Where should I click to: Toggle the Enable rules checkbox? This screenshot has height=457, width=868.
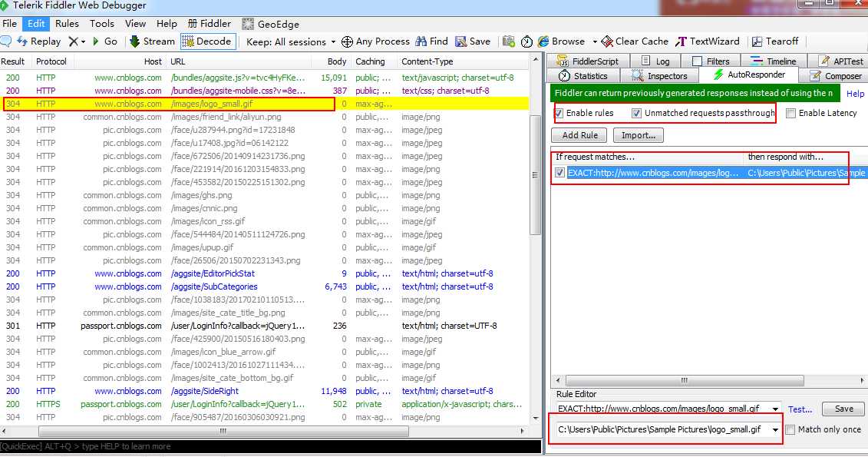(559, 113)
